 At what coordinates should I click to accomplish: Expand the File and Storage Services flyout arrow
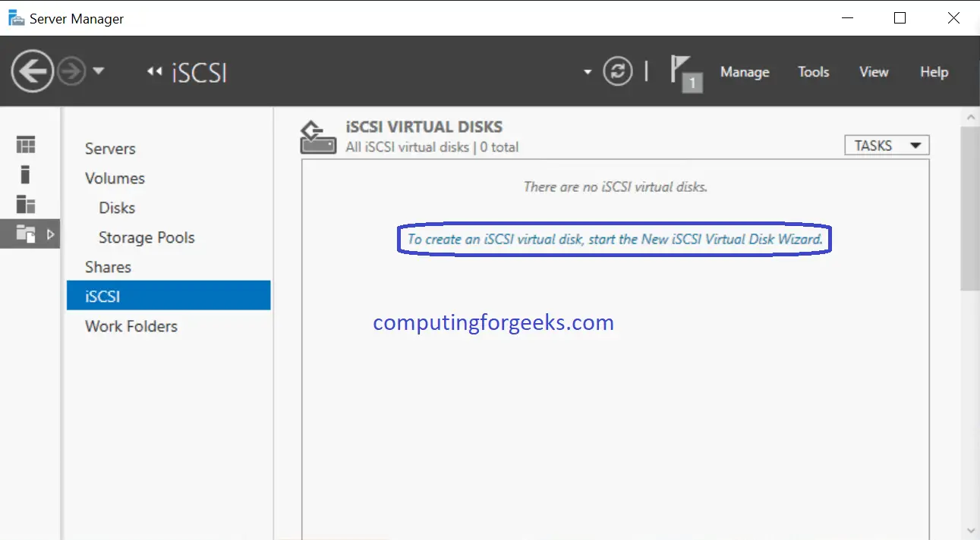51,234
